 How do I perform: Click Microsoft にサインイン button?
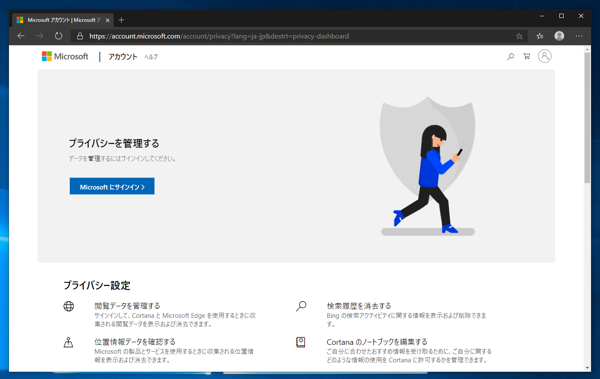click(x=112, y=186)
